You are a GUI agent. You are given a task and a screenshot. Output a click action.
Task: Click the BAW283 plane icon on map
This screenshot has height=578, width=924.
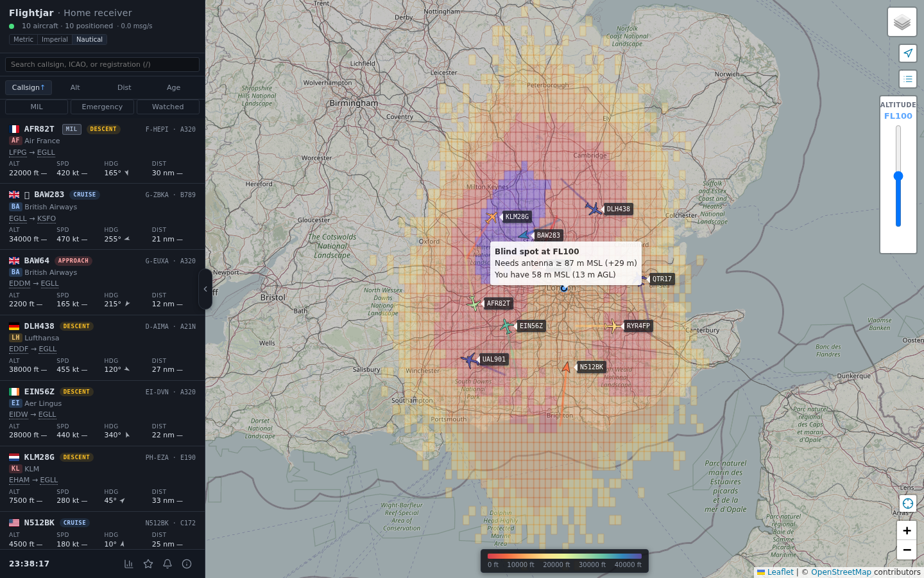(524, 236)
